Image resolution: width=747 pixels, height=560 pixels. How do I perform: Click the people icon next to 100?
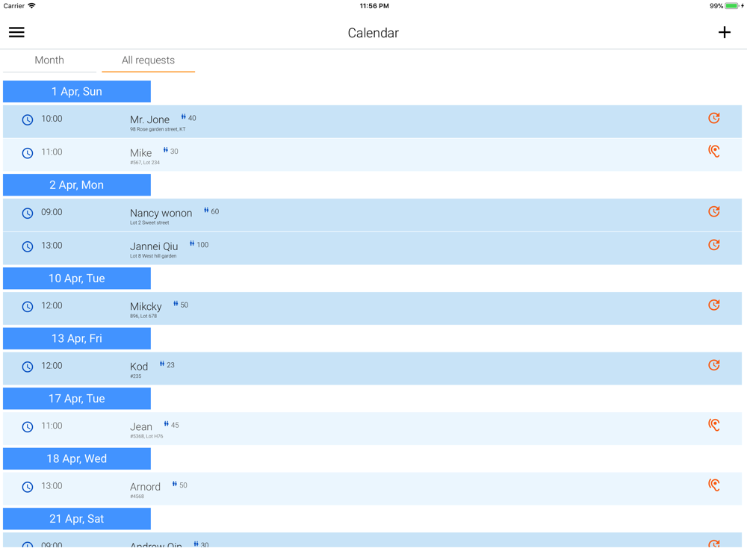pos(192,244)
